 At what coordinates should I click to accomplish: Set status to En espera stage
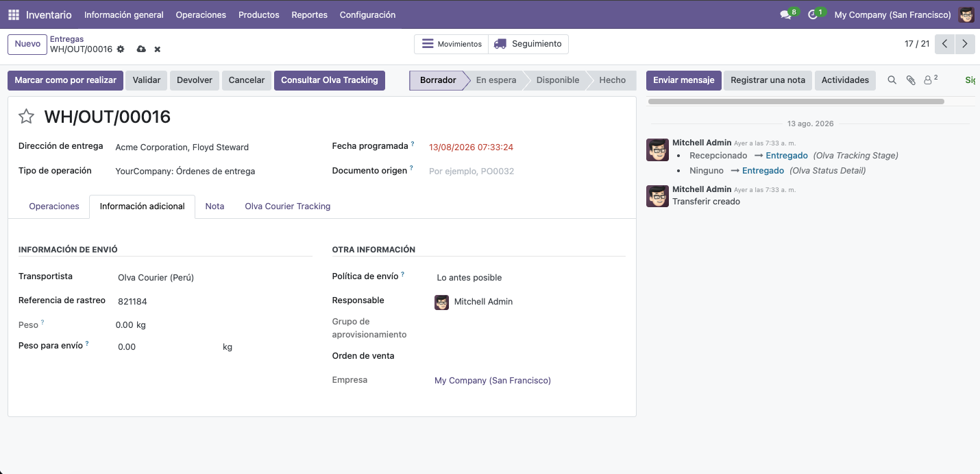pos(496,80)
